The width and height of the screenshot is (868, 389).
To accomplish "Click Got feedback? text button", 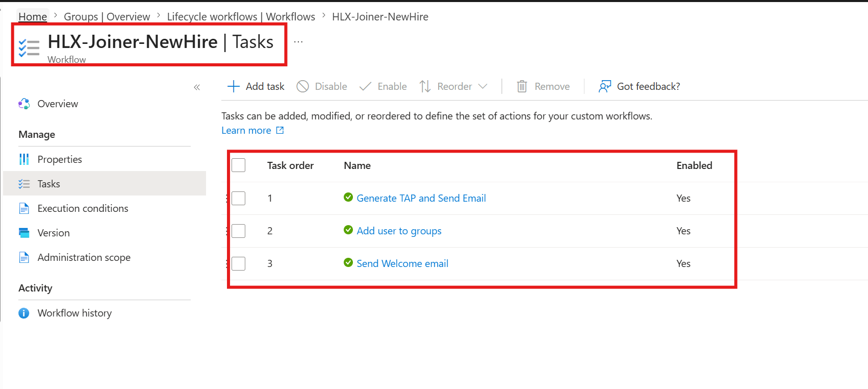I will click(x=648, y=86).
